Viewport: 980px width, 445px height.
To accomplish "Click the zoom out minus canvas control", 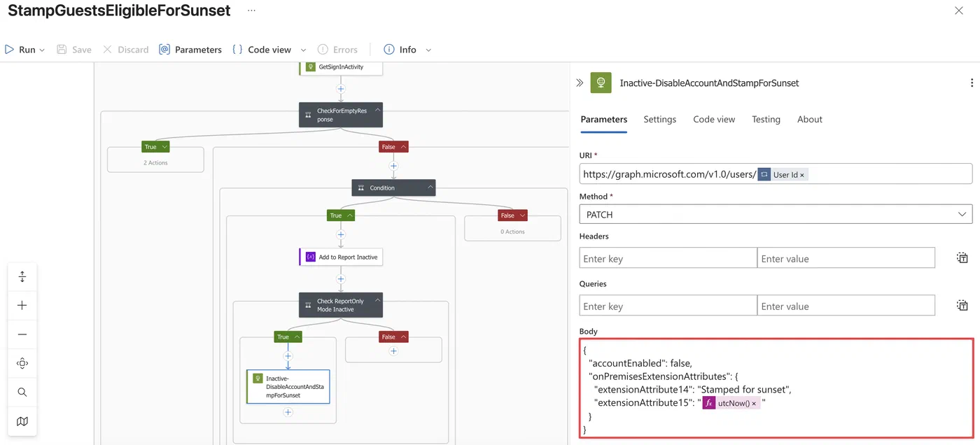I will (x=22, y=334).
